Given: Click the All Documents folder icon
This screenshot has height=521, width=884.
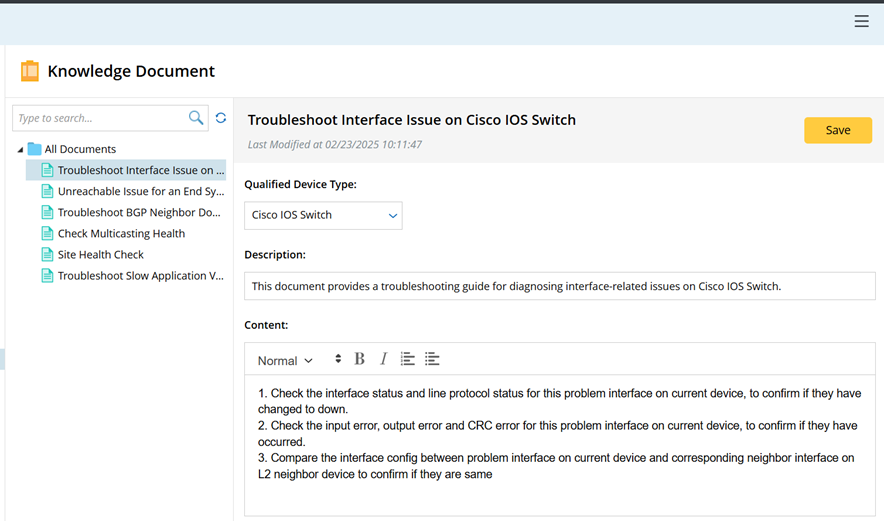Looking at the screenshot, I should pyautogui.click(x=34, y=149).
